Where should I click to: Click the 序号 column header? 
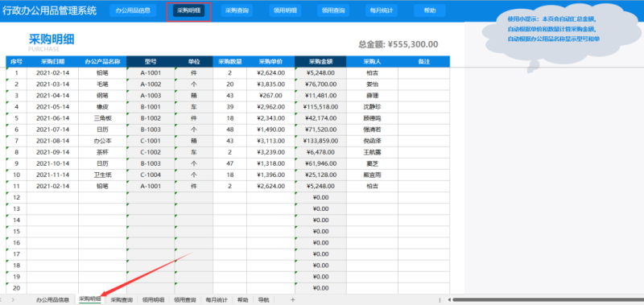(x=16, y=62)
